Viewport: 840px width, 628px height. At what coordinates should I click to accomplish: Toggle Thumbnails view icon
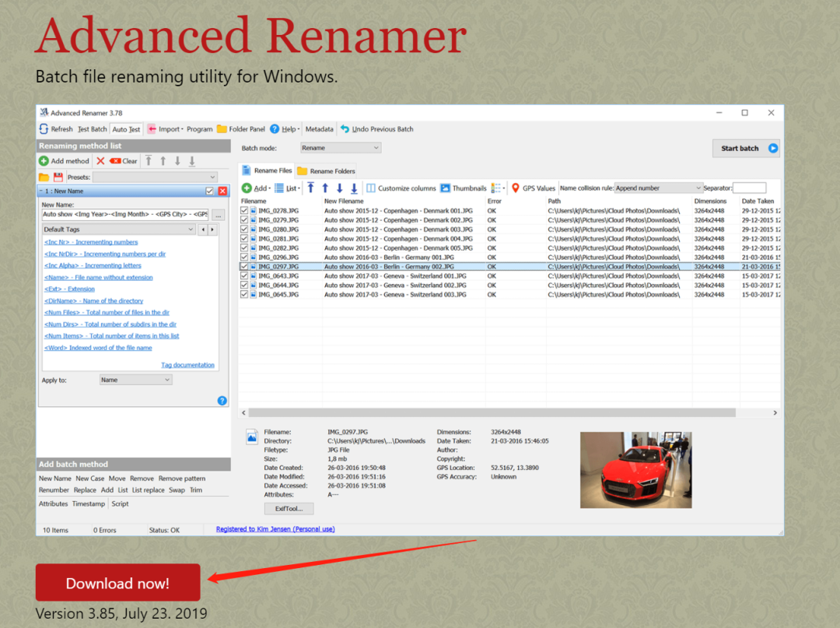click(x=445, y=188)
